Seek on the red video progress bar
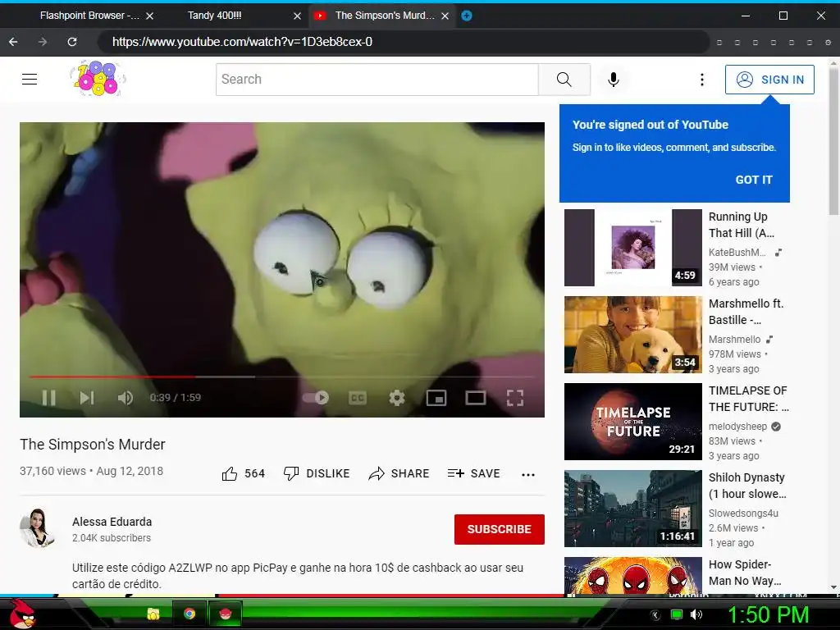The width and height of the screenshot is (840, 630). (282, 377)
